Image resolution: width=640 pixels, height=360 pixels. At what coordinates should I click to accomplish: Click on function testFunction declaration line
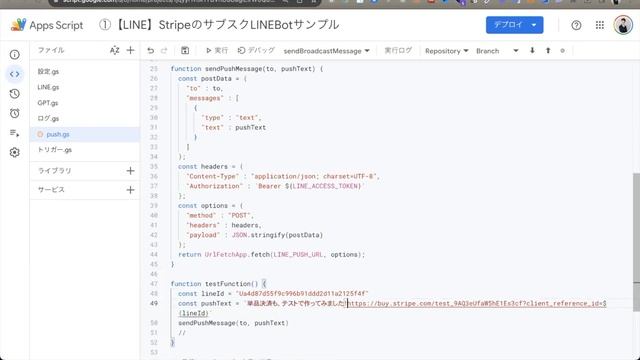218,284
